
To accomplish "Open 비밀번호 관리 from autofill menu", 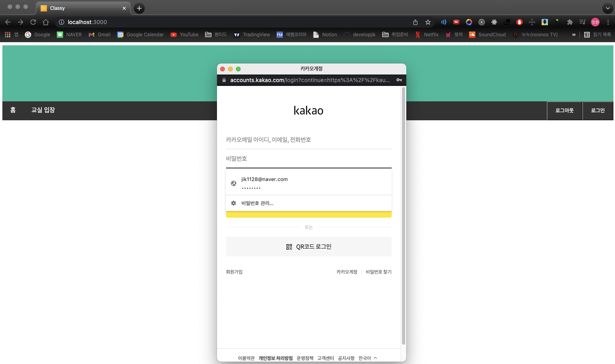I will [x=308, y=203].
